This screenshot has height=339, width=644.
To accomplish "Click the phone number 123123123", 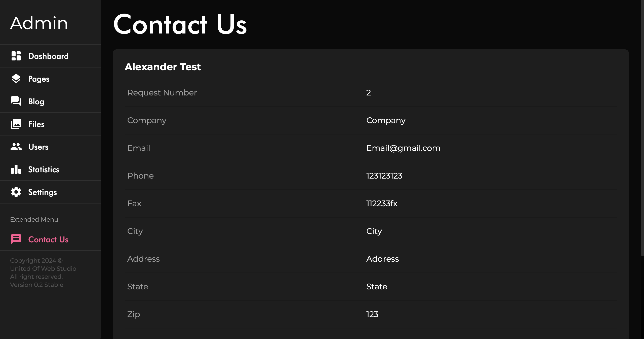I will tap(384, 176).
